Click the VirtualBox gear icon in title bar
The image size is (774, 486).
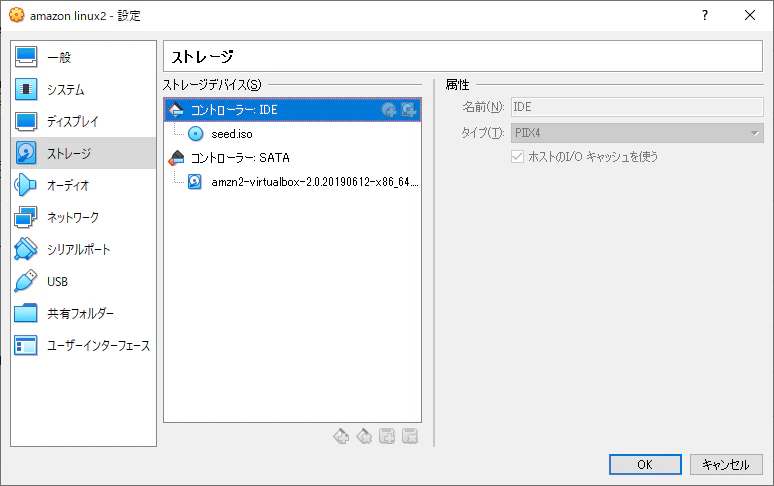tap(17, 15)
